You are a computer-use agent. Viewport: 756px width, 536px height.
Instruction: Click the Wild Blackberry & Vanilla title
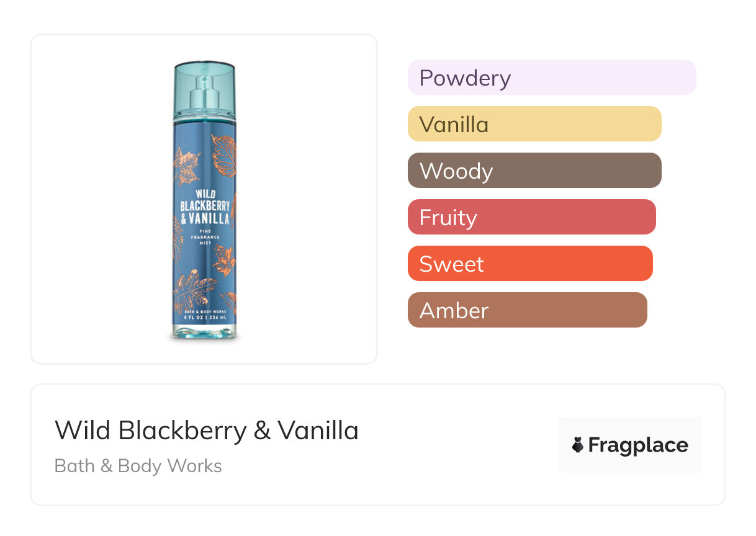(x=207, y=430)
